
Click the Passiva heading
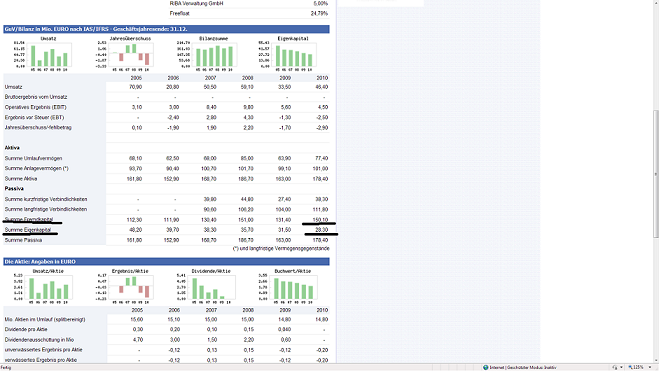(14, 189)
